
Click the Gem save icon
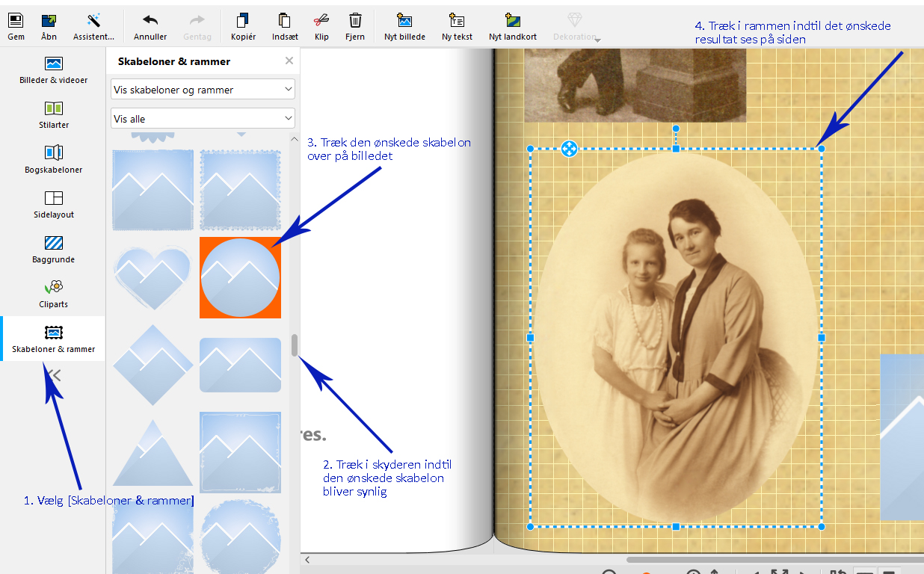[16, 25]
